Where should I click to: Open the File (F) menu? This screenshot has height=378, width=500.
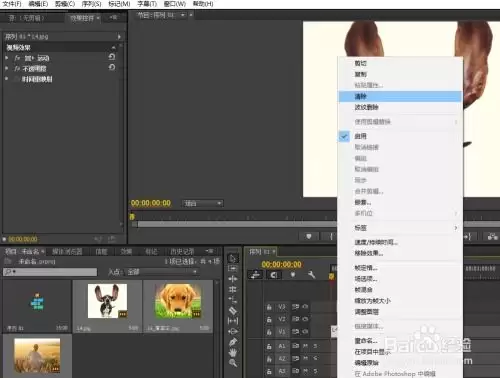pos(12,4)
